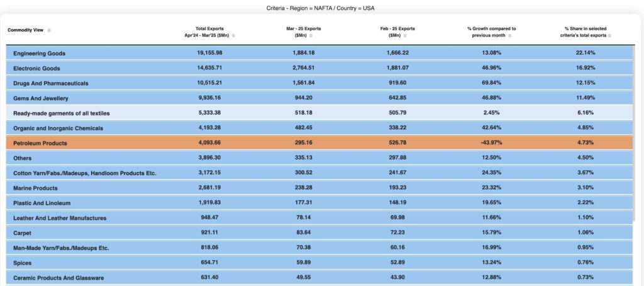Viewport: 644px width, 286px height.
Task: Select the Carpet row label
Action: [x=22, y=233]
